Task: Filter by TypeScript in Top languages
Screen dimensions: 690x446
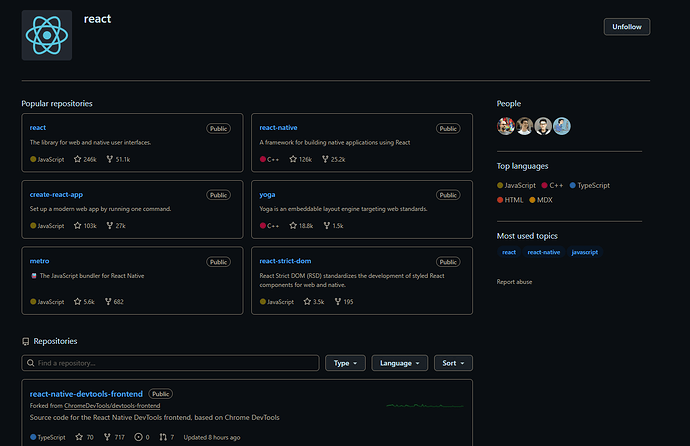Action: tap(590, 186)
